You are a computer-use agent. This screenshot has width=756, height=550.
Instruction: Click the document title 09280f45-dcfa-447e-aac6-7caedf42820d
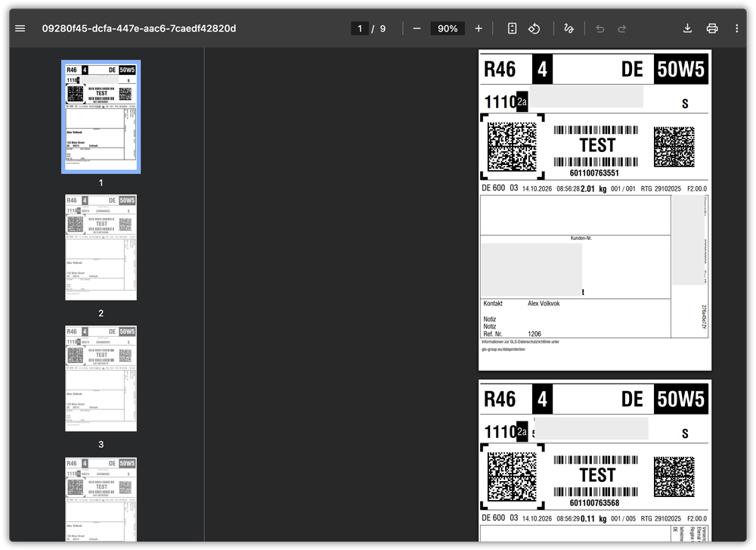[139, 29]
